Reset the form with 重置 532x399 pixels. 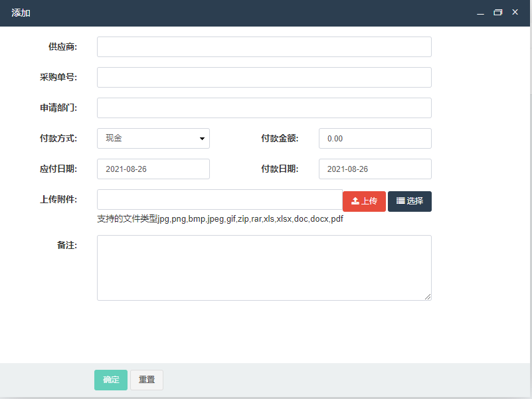tap(147, 380)
